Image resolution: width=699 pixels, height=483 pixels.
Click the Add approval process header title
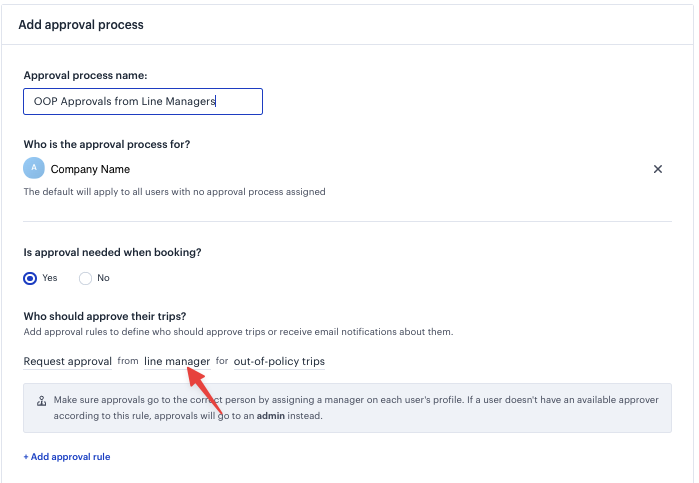point(81,25)
